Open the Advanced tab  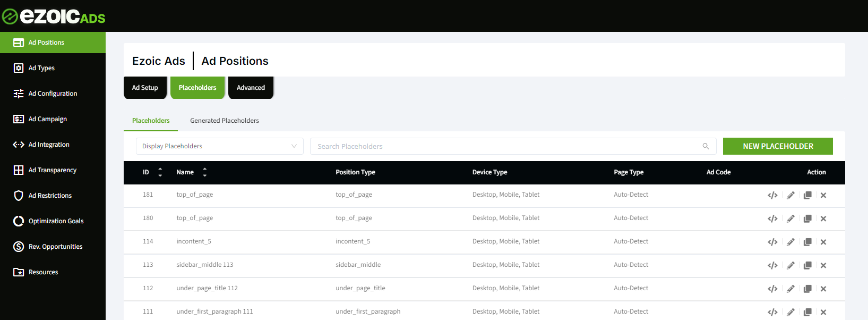(251, 88)
